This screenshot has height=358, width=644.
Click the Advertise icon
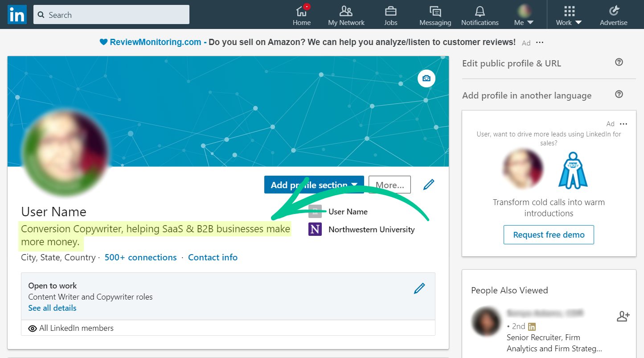[x=614, y=15]
